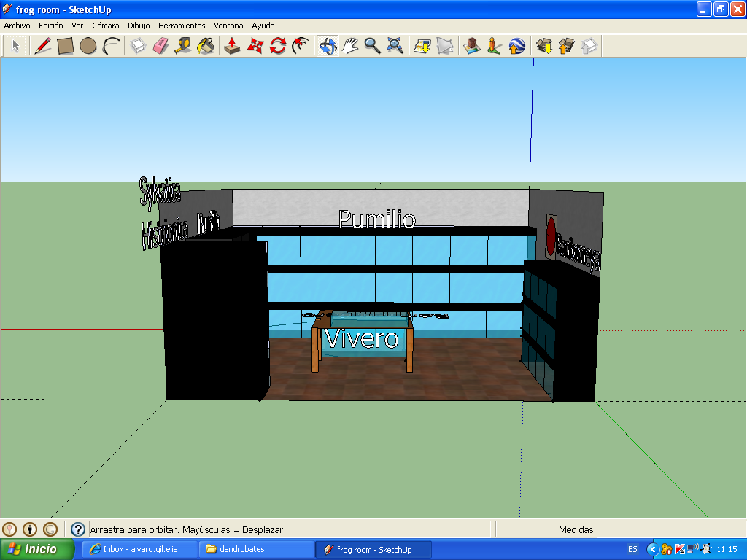The height and width of the screenshot is (560, 747).
Task: Activate the Eraser tool
Action: tap(160, 46)
